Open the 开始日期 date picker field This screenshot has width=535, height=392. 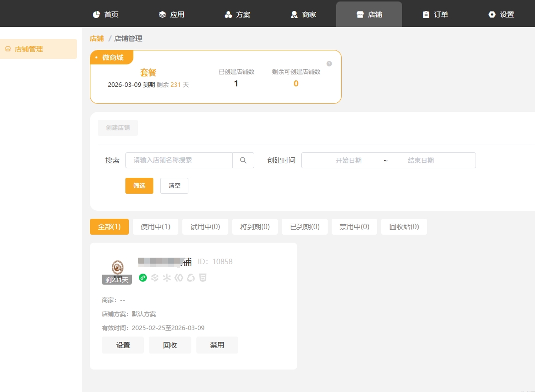click(348, 160)
